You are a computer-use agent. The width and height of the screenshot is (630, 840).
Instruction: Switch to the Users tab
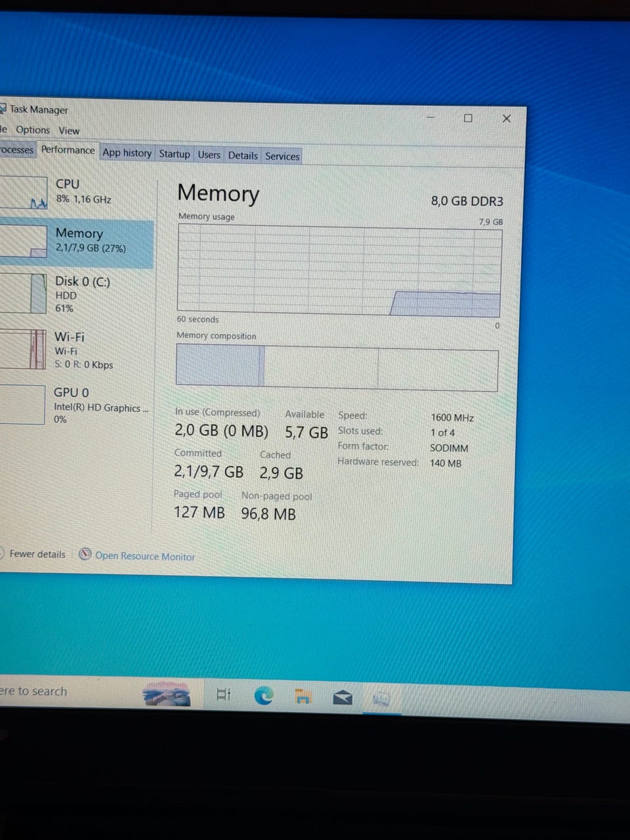pyautogui.click(x=209, y=155)
